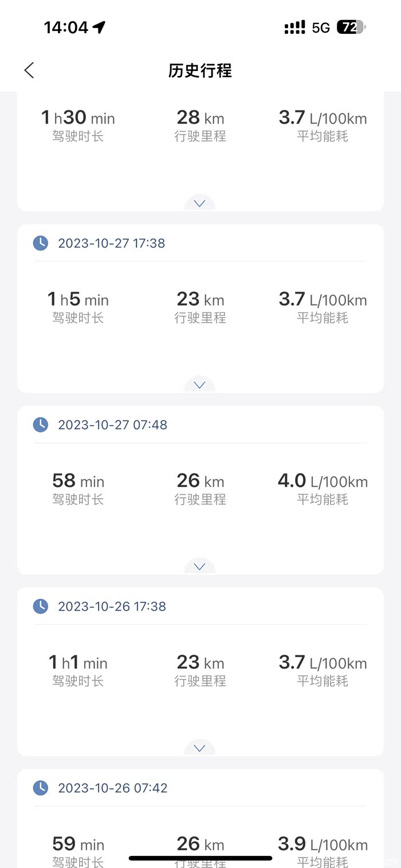The image size is (401, 868).
Task: Tap the home indicator bar at bottom
Action: click(x=200, y=858)
